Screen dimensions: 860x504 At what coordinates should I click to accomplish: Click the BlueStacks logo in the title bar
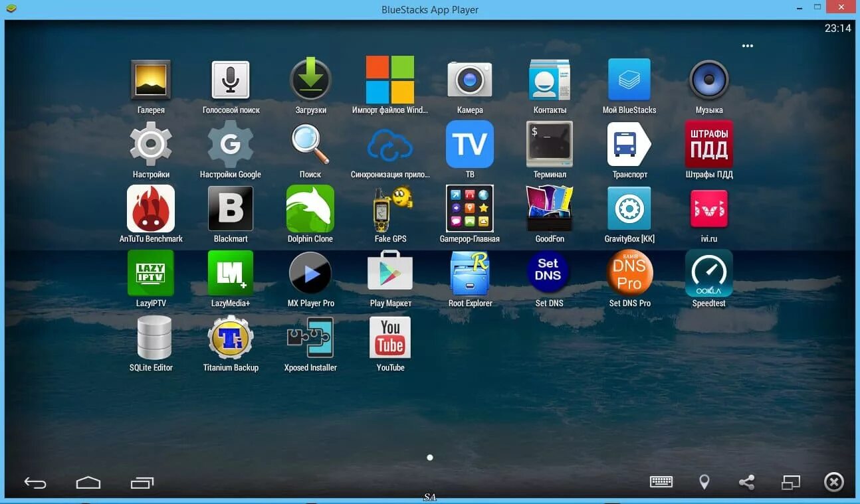[x=11, y=9]
